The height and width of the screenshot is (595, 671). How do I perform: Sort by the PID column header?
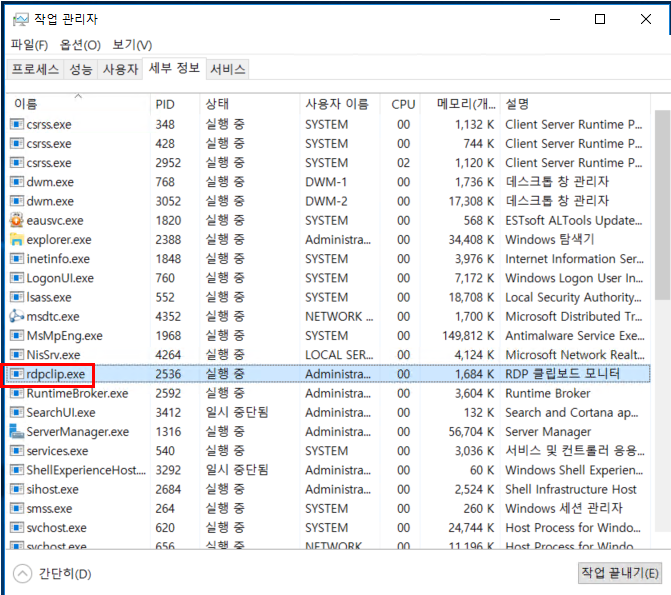click(175, 104)
